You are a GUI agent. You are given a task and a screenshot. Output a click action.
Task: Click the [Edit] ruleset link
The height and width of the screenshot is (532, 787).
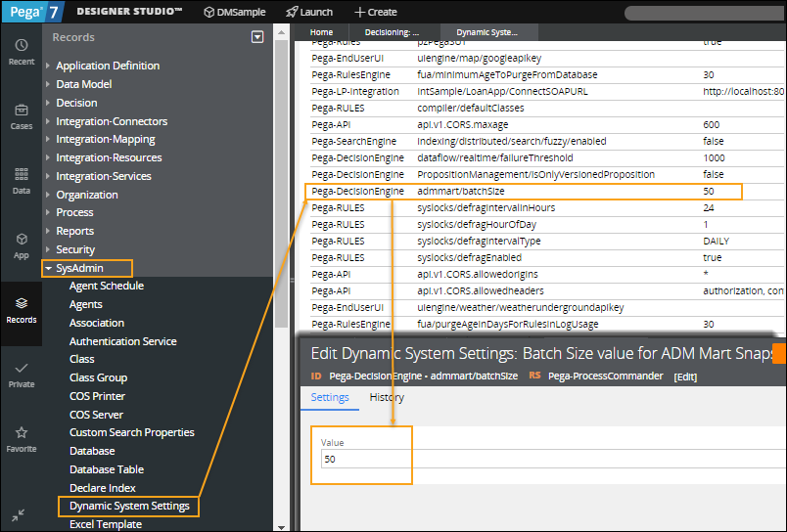(x=685, y=377)
